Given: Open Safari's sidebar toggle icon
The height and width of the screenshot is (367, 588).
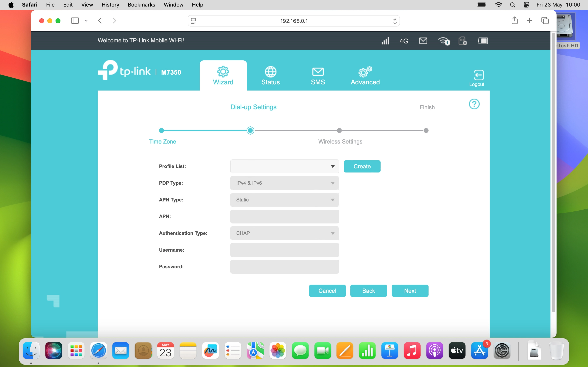Looking at the screenshot, I should coord(75,21).
